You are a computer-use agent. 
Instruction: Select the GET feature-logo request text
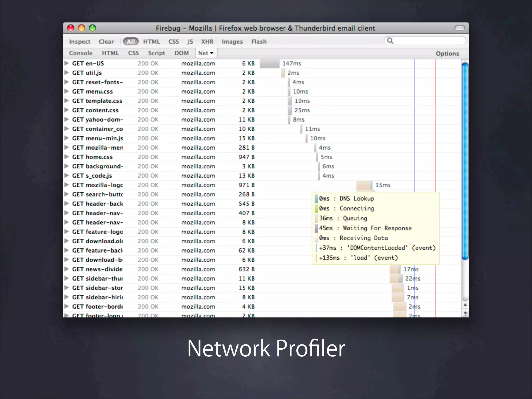pyautogui.click(x=97, y=232)
